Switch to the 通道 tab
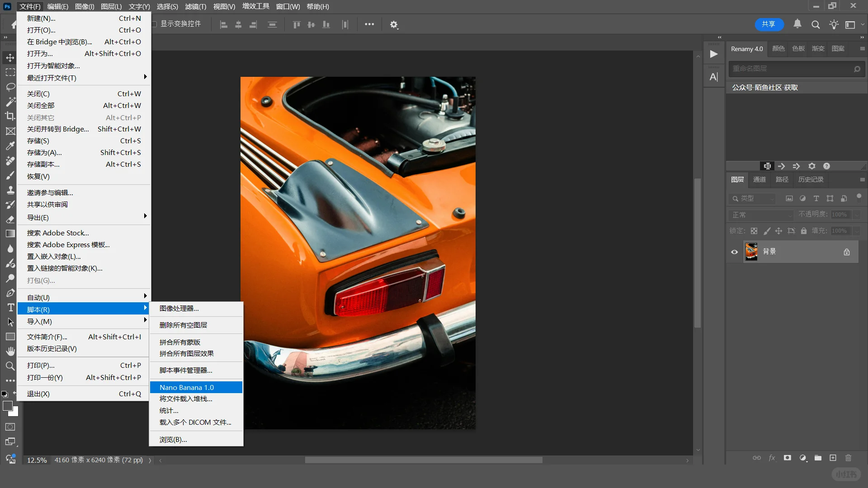This screenshot has height=488, width=868. pos(759,179)
